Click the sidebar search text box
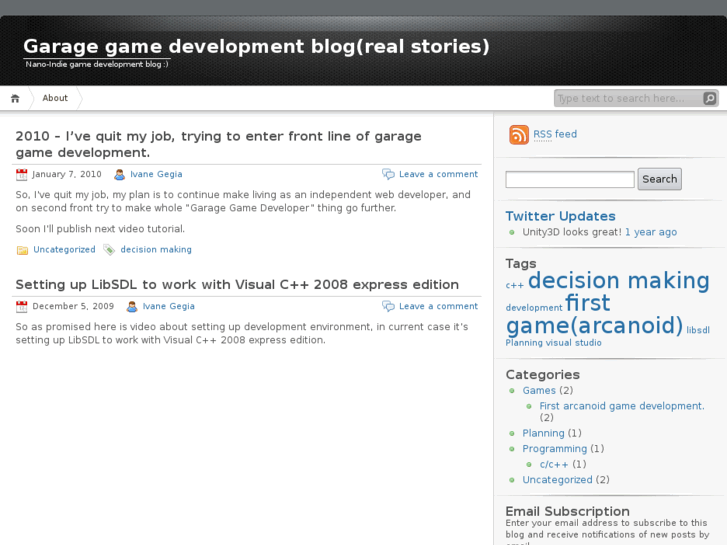The image size is (727, 545). 570,180
